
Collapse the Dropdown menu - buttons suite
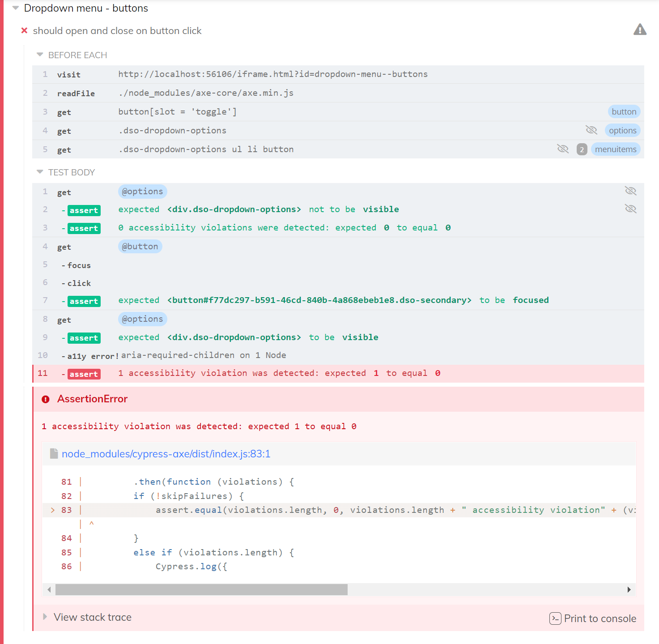pos(16,8)
